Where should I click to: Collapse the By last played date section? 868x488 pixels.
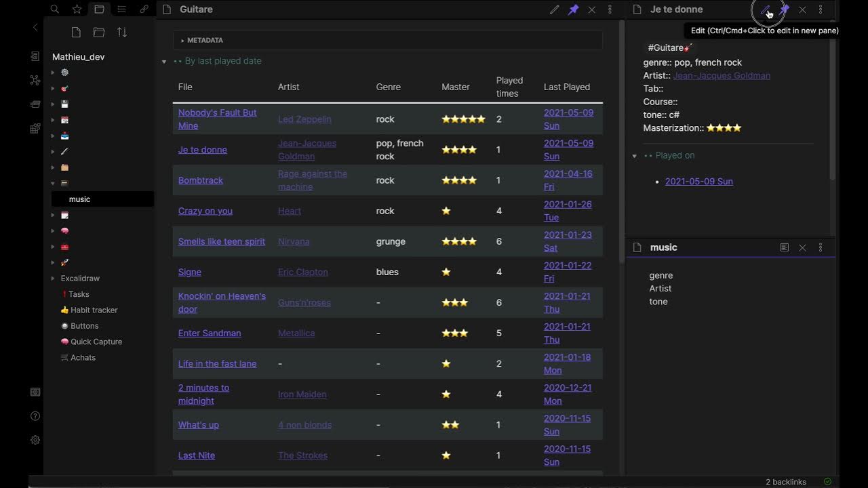tap(164, 62)
